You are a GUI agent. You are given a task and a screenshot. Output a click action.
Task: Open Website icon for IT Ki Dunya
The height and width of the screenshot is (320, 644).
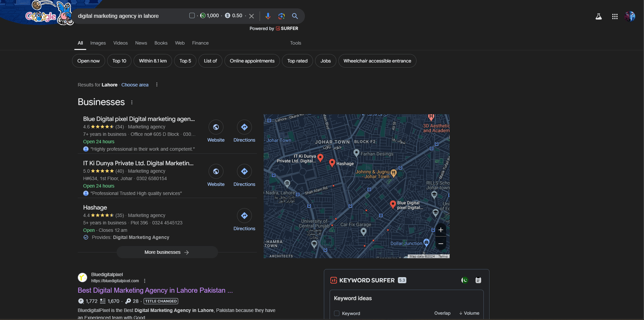coord(216,171)
